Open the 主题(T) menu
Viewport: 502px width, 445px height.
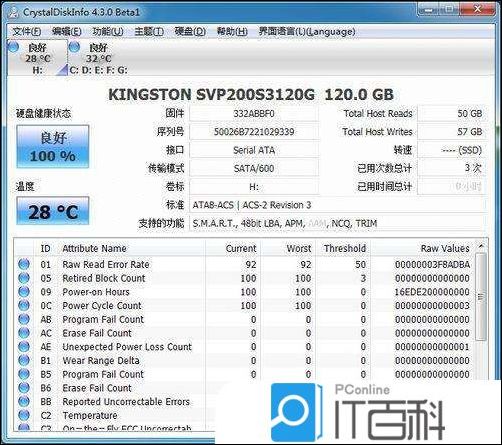click(x=149, y=31)
